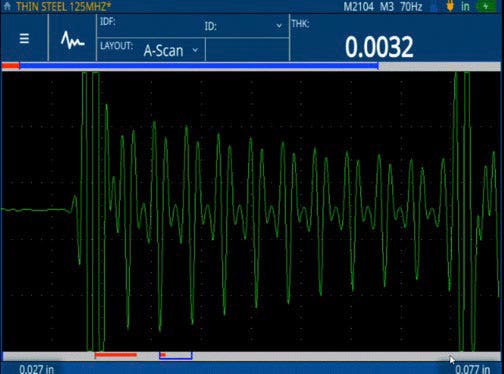This screenshot has height=374, width=504.
Task: Expand the ID dropdown chevron
Action: (x=279, y=26)
